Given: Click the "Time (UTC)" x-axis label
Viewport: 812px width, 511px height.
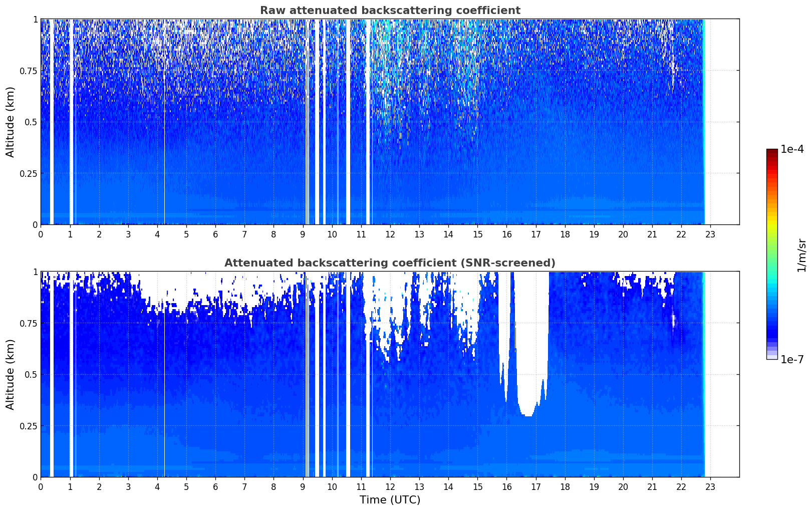Looking at the screenshot, I should [390, 500].
